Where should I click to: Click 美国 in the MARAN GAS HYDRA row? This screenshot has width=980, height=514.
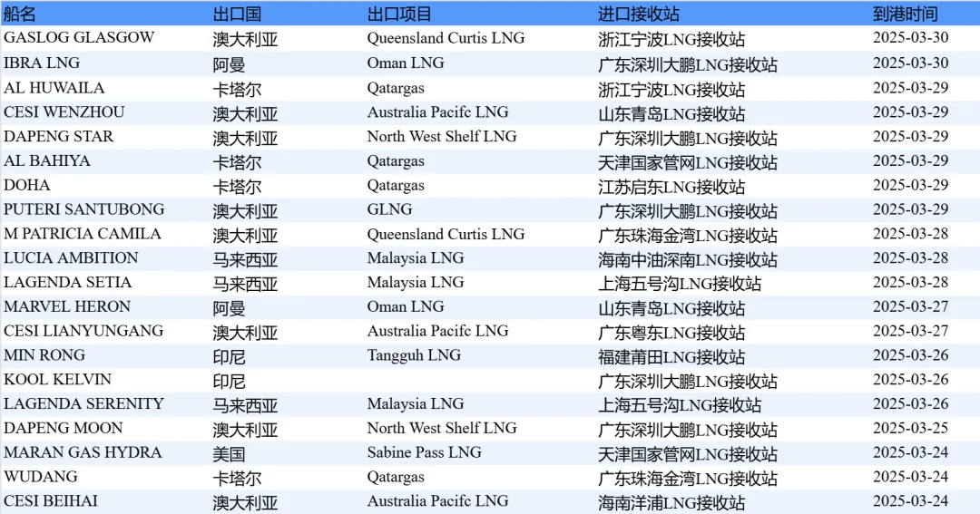coord(229,454)
